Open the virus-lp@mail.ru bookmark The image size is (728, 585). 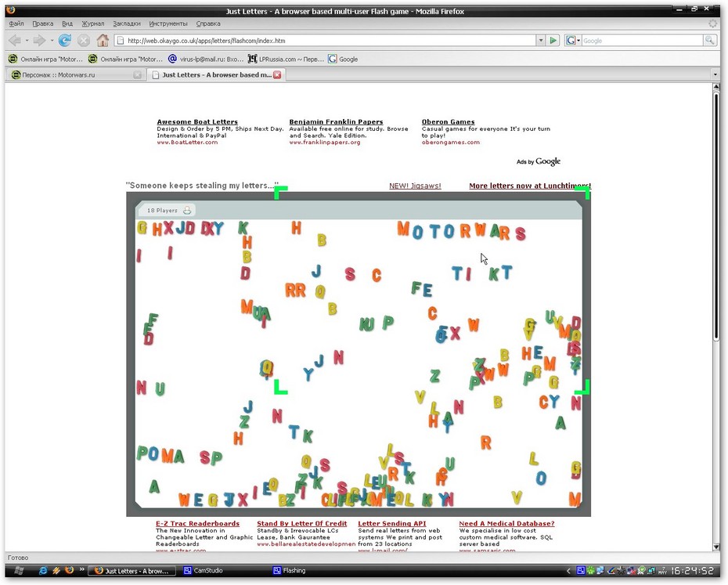tap(206, 59)
